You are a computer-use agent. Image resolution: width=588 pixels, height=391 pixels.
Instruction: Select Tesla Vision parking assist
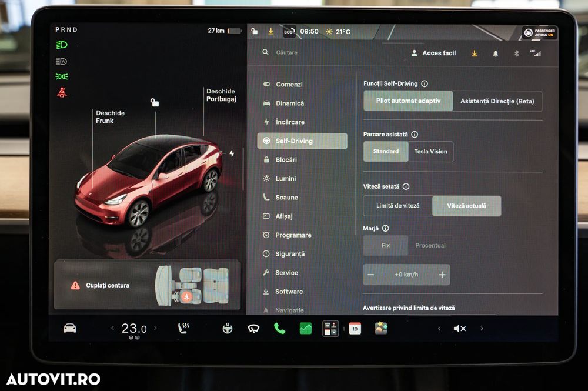430,152
